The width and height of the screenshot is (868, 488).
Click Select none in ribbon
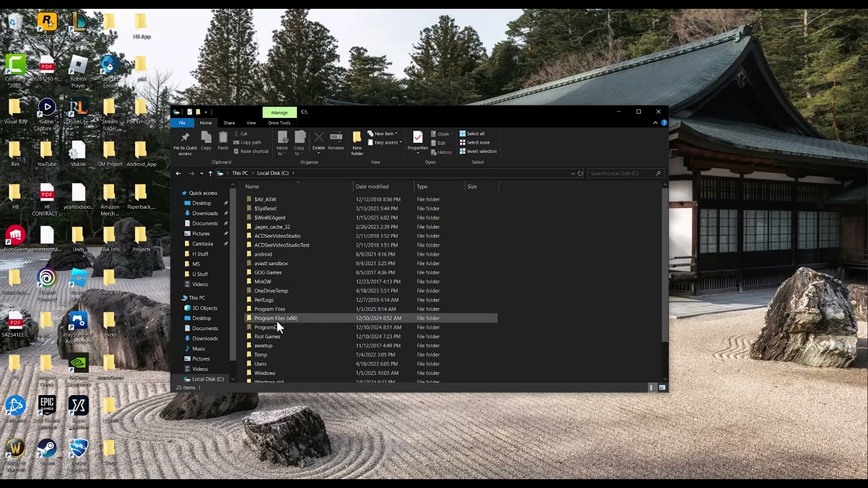point(474,142)
